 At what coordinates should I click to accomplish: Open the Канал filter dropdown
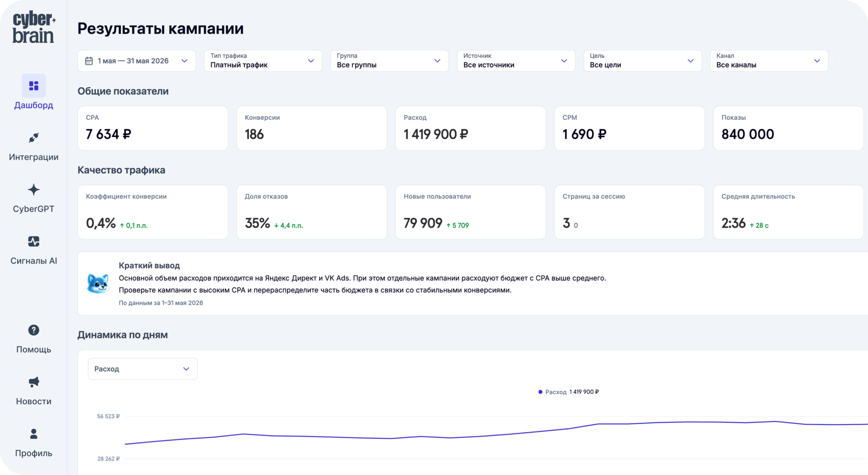769,61
